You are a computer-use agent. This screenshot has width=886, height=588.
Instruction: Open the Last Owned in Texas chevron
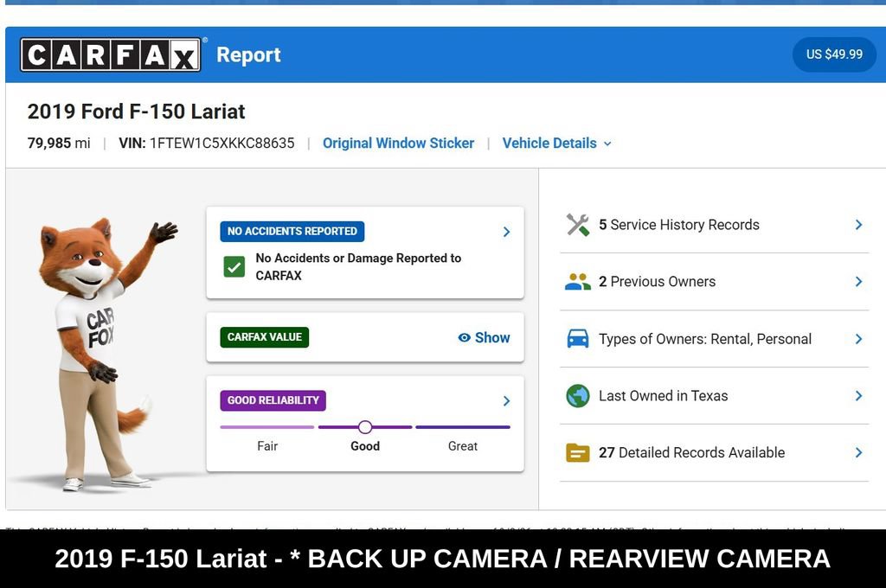tap(858, 396)
